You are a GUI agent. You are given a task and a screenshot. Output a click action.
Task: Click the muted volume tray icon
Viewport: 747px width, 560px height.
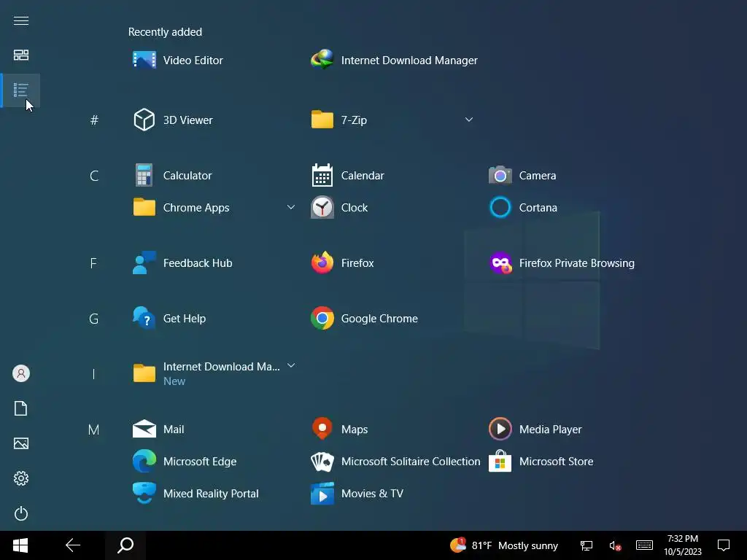tap(614, 545)
